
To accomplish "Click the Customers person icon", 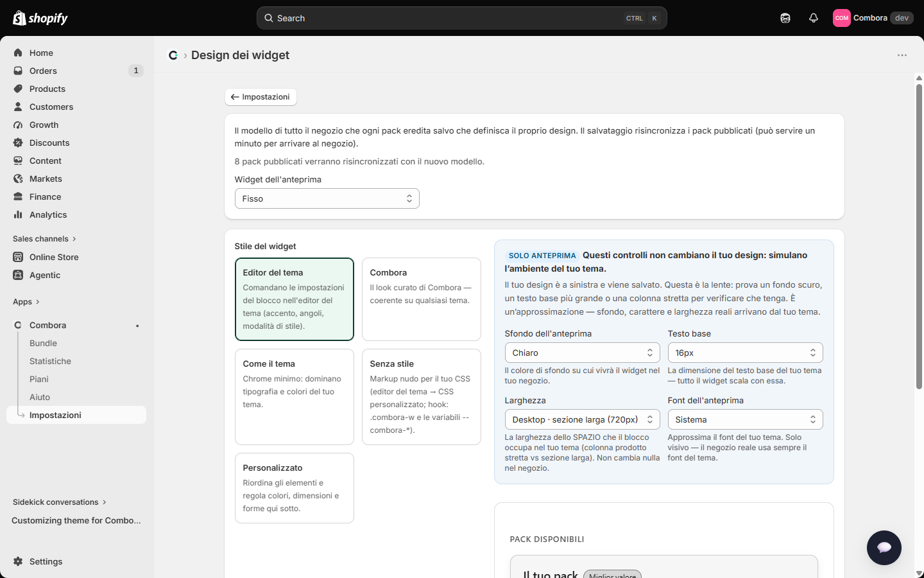I will 18,107.
